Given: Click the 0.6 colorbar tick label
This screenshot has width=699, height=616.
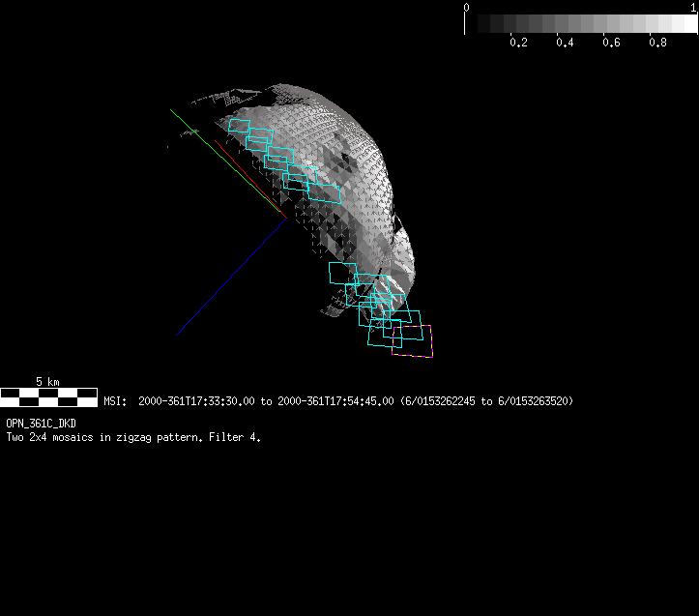Looking at the screenshot, I should [x=611, y=43].
